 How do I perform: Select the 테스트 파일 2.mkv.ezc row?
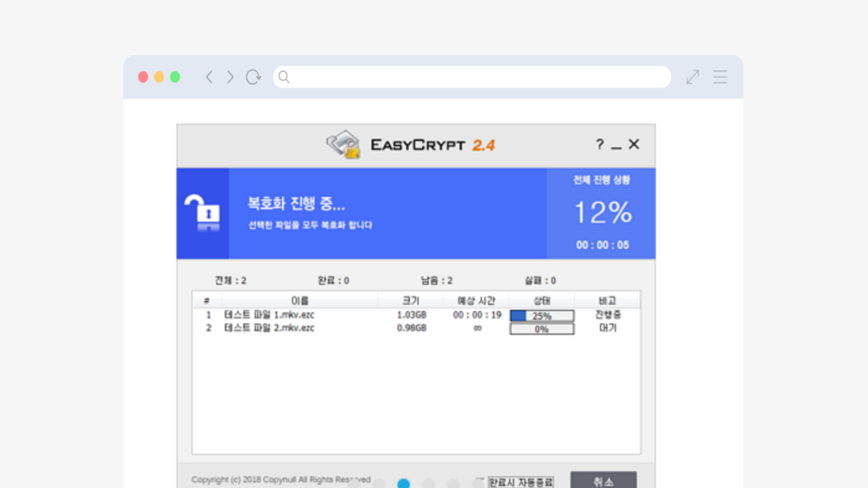coord(271,327)
